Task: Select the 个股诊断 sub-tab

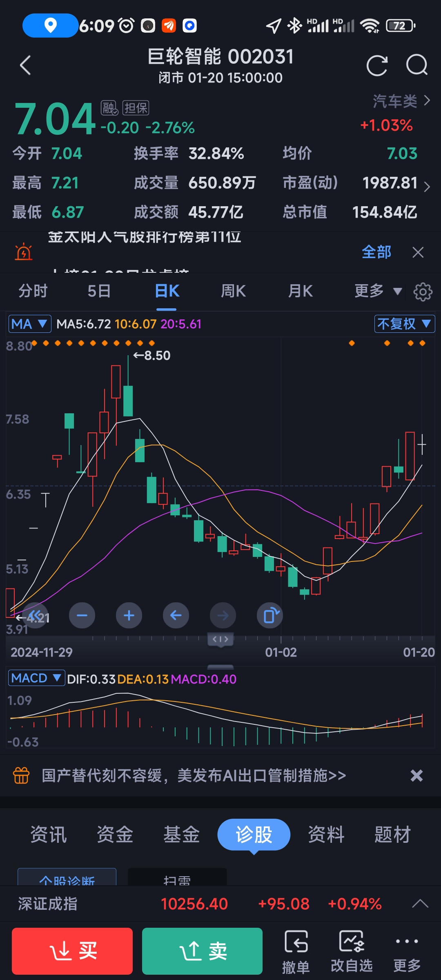Action: click(67, 877)
